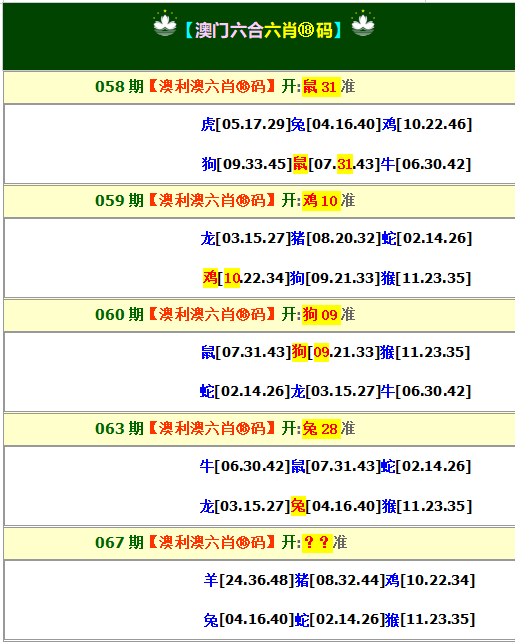515x643 pixels.
Task: Click the left lotus emblem in the banner
Action: coord(165,24)
